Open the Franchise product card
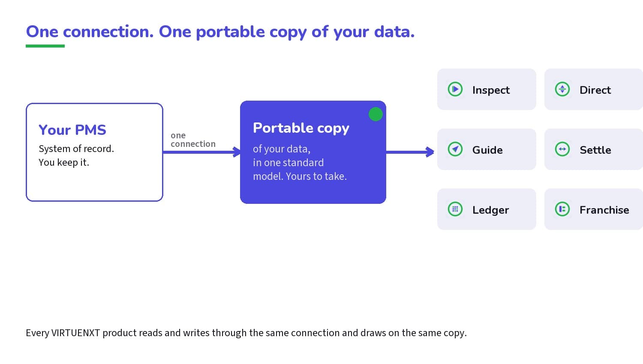This screenshot has width=643, height=364. (x=594, y=209)
